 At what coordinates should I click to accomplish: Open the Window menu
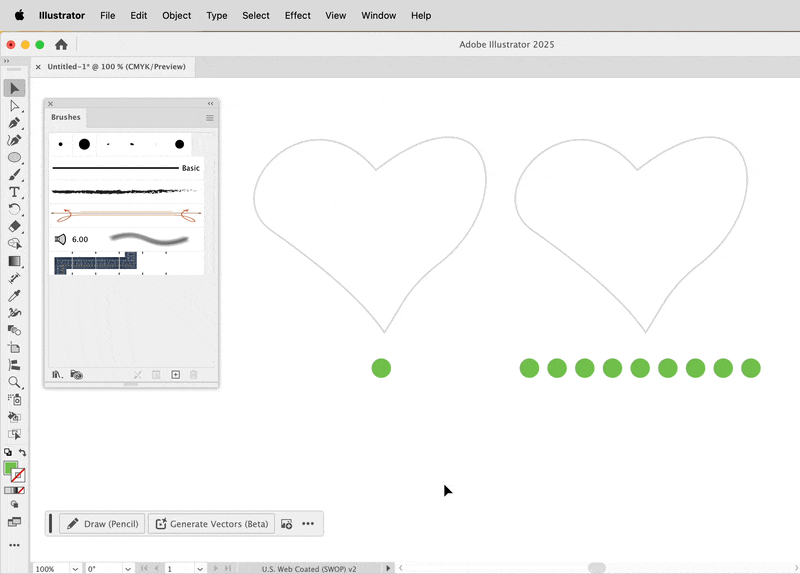pos(379,15)
